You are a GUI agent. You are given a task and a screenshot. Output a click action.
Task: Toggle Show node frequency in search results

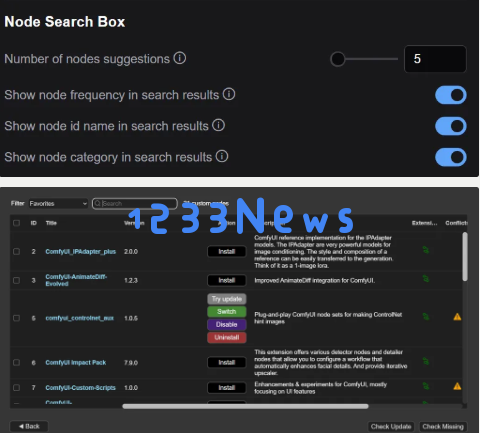tap(451, 95)
